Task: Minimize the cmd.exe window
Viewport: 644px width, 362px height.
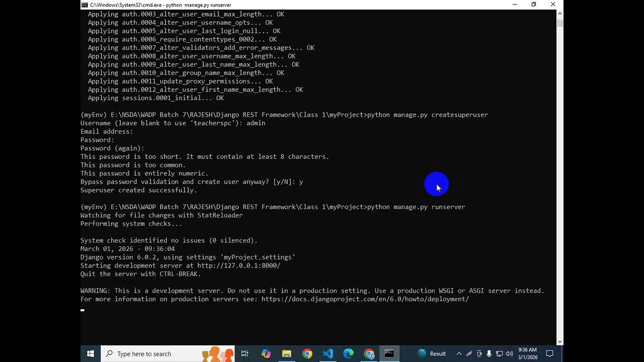Action: pos(515,5)
